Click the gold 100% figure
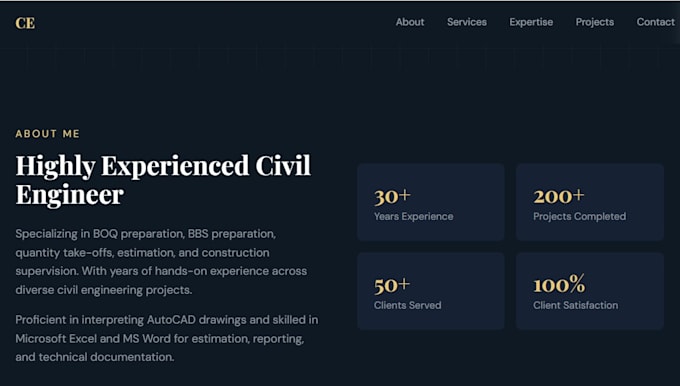The height and width of the screenshot is (386, 680). [x=559, y=284]
